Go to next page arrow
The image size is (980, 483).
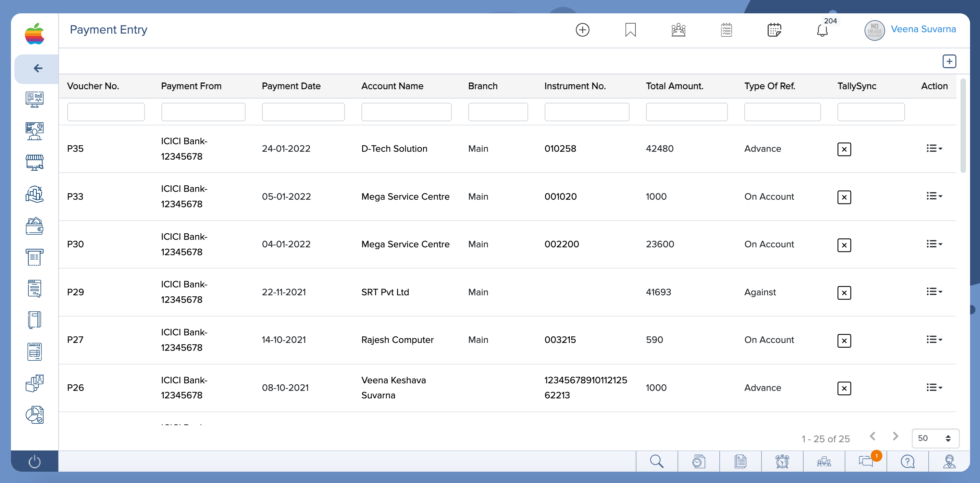pos(895,436)
